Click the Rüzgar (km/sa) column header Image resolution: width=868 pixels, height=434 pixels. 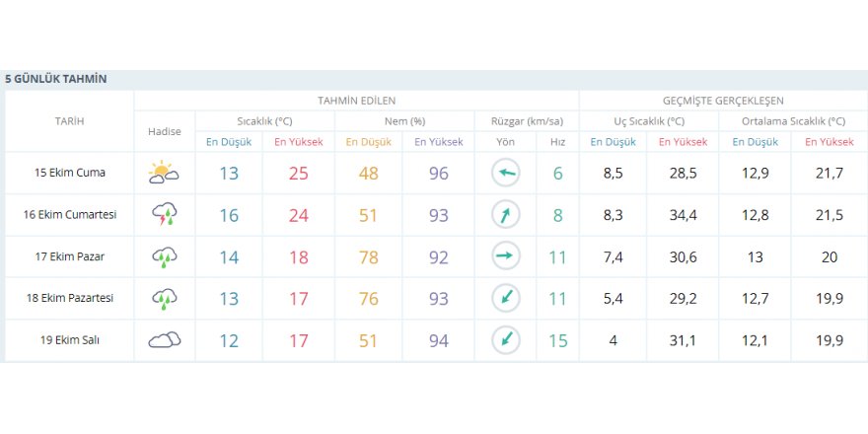(527, 121)
